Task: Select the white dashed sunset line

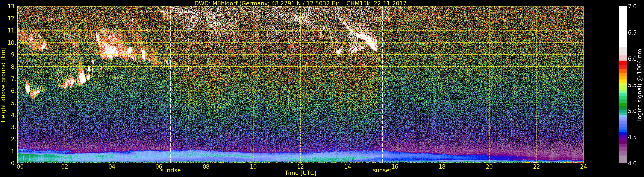Action: 382,85
